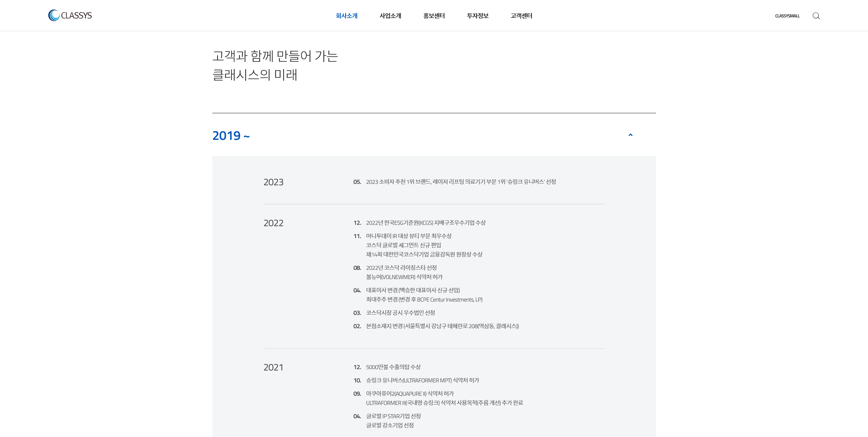Screen dimensions: 868x437
Task: Click the 5000만불 수출의탑 수상 entry
Action: pyautogui.click(x=393, y=367)
